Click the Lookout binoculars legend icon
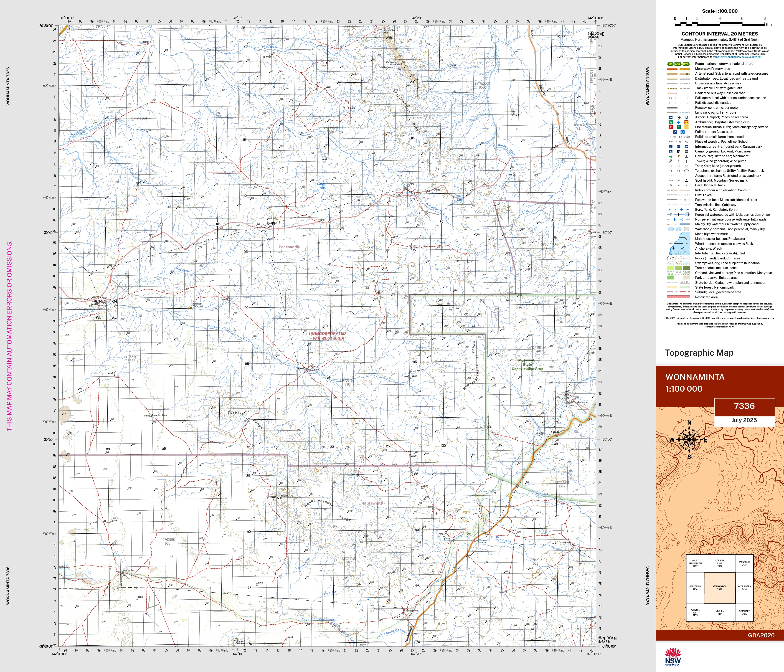 [x=678, y=152]
